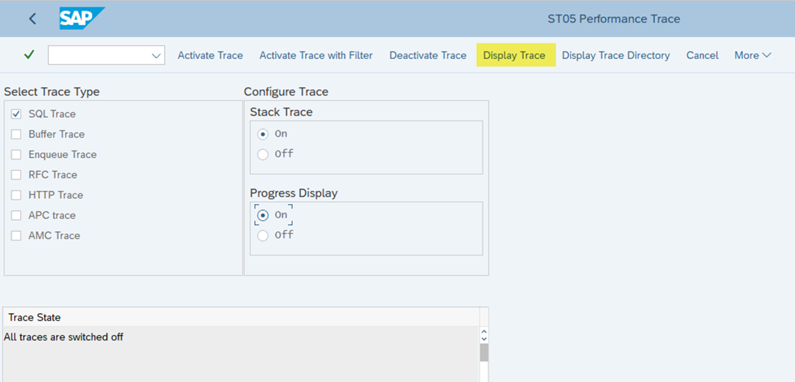
Task: Tick the AMC Trace checkbox
Action: [x=16, y=236]
